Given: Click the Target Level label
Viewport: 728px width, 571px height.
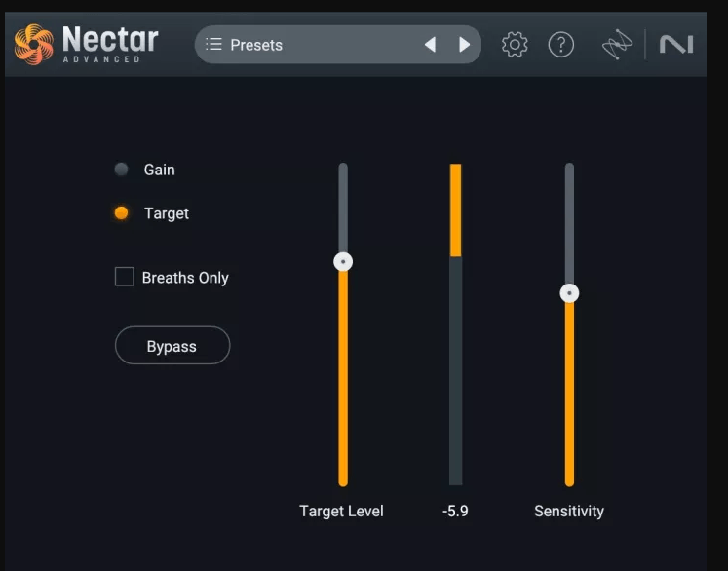Looking at the screenshot, I should tap(341, 512).
